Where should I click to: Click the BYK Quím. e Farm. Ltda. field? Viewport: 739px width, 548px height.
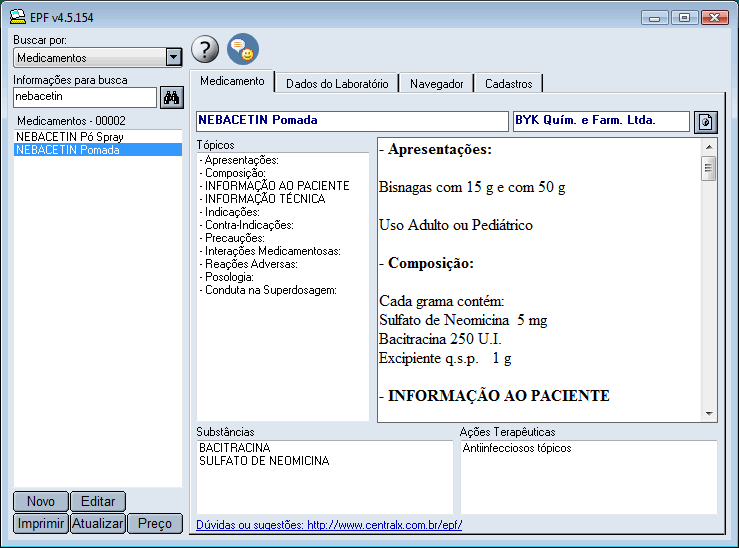tap(601, 121)
